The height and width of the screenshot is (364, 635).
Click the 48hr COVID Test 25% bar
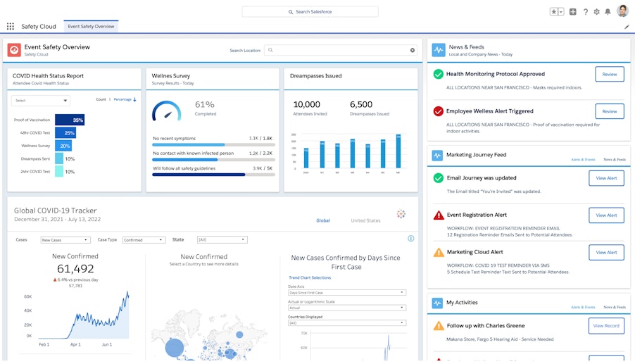(65, 133)
